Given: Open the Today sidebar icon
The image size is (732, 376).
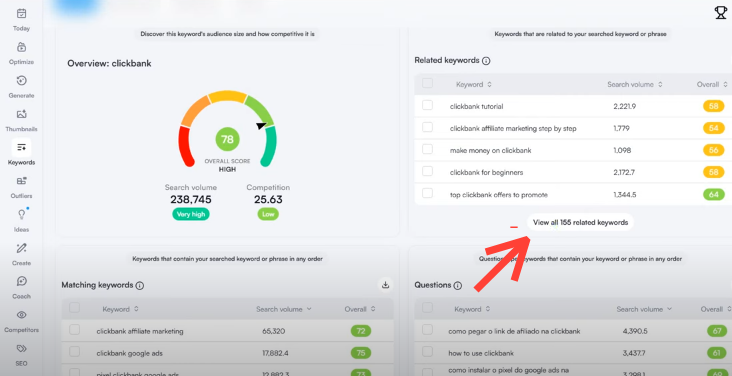Looking at the screenshot, I should tap(21, 14).
